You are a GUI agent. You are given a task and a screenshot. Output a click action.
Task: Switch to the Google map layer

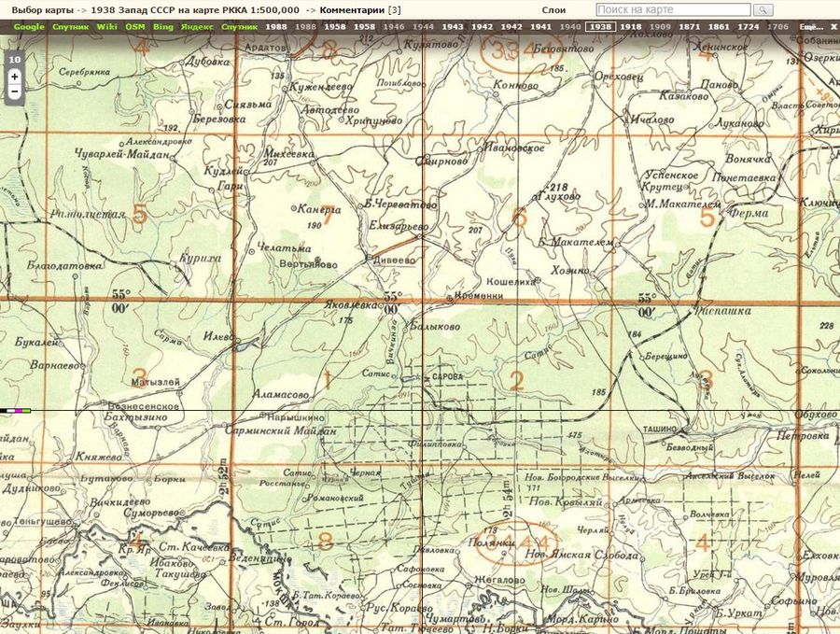point(29,27)
